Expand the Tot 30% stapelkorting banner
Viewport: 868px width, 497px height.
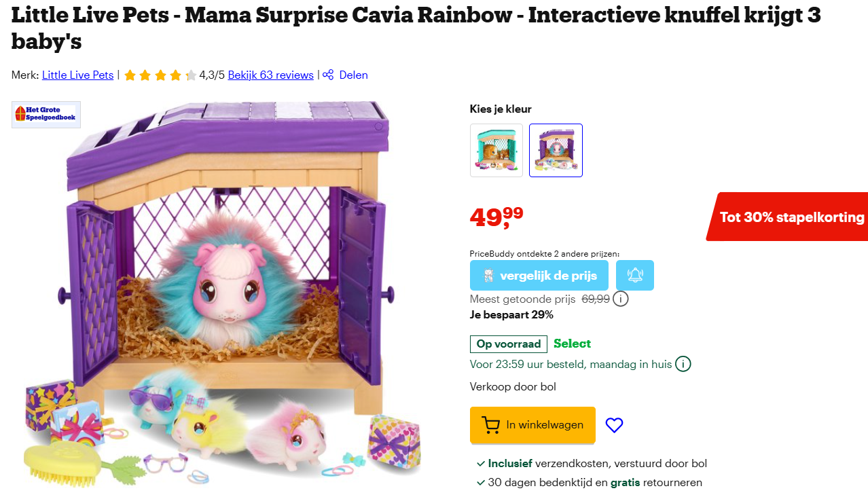pyautogui.click(x=791, y=217)
